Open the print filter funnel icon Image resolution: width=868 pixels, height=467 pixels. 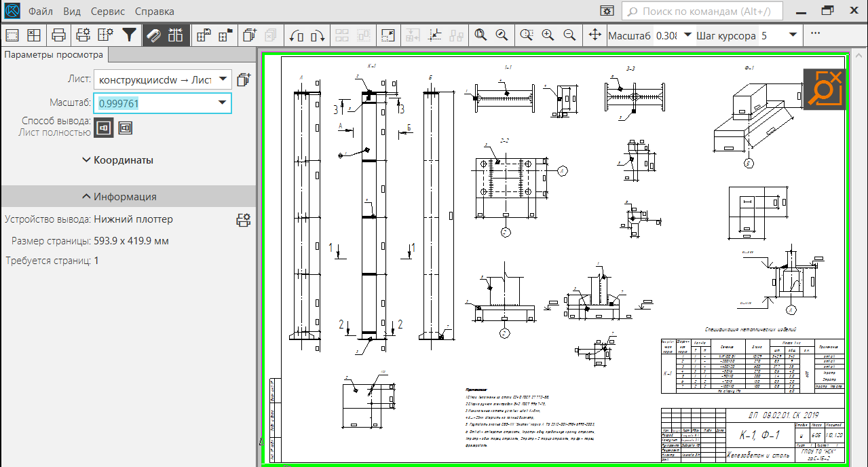(x=129, y=35)
